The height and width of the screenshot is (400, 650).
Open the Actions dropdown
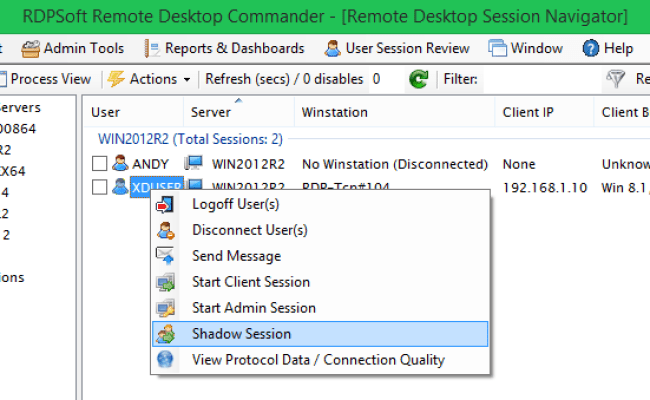[x=149, y=79]
